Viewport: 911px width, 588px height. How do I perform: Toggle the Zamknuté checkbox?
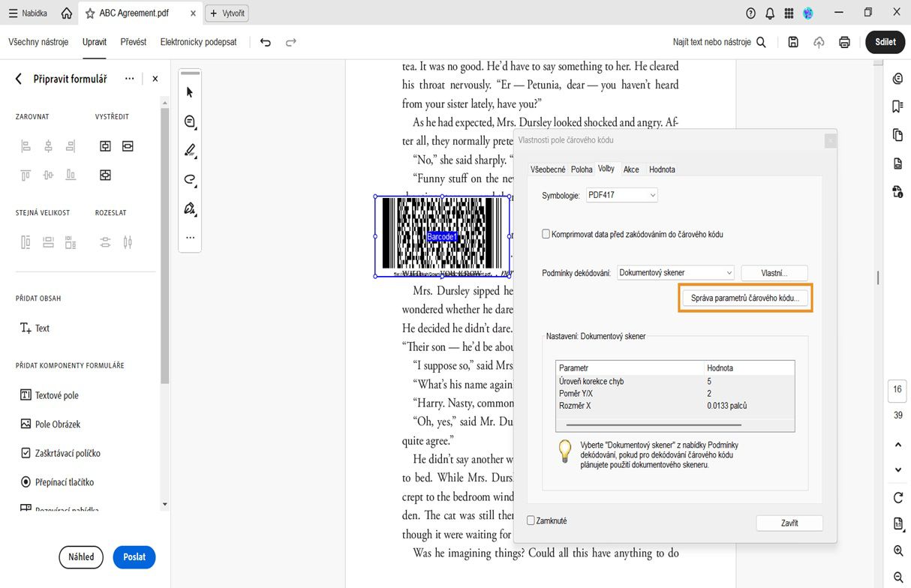(531, 520)
